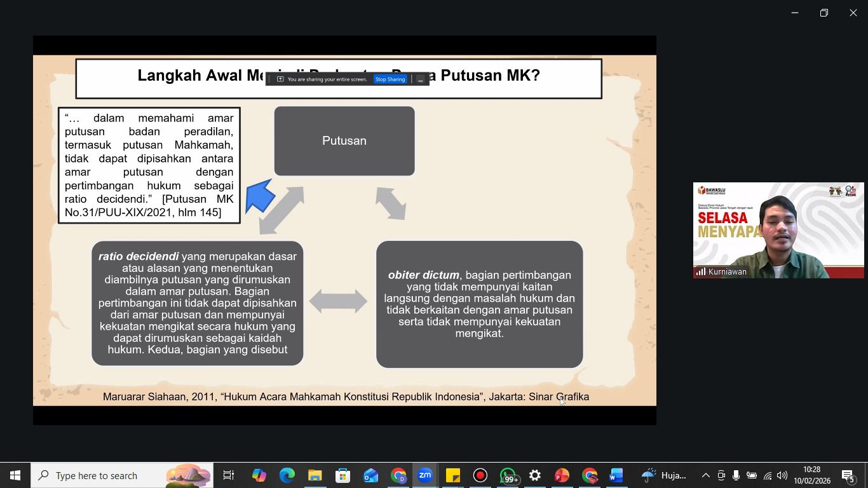Open clock showing 10:28 10/02/2026
Screen dimensions: 868x488
[811, 475]
